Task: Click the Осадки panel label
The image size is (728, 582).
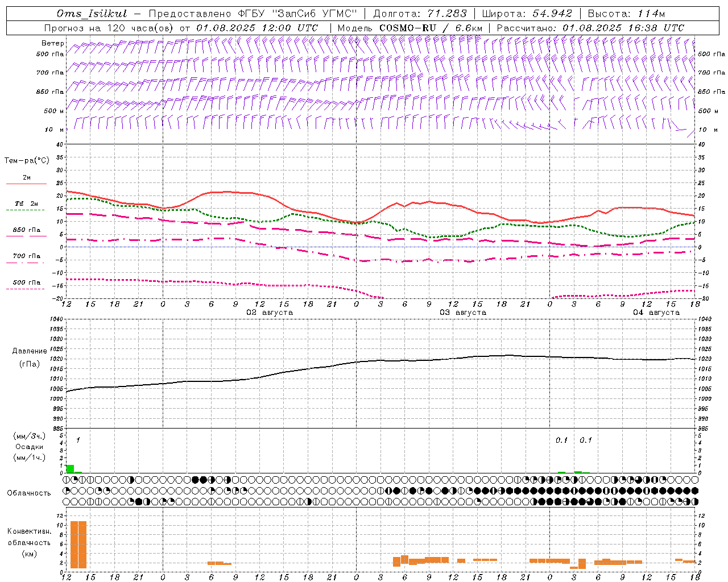Action: [x=29, y=447]
